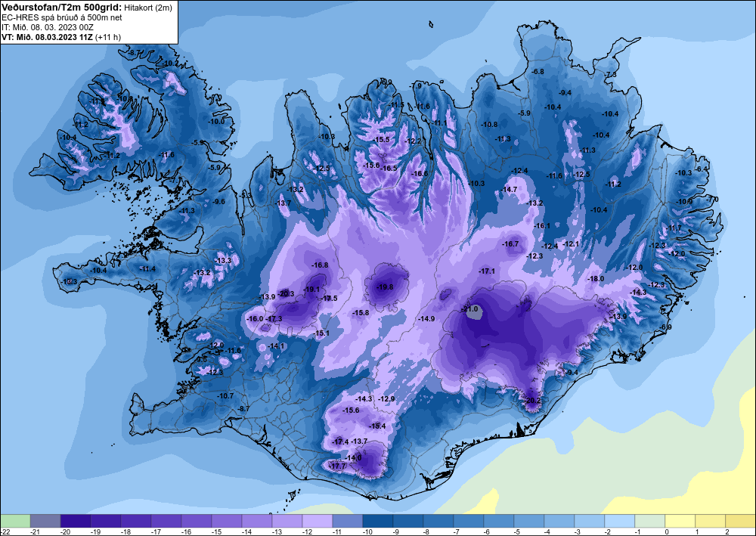This screenshot has height=536, width=756.
Task: Select the -12.2 temperature value
Action: (x=414, y=141)
